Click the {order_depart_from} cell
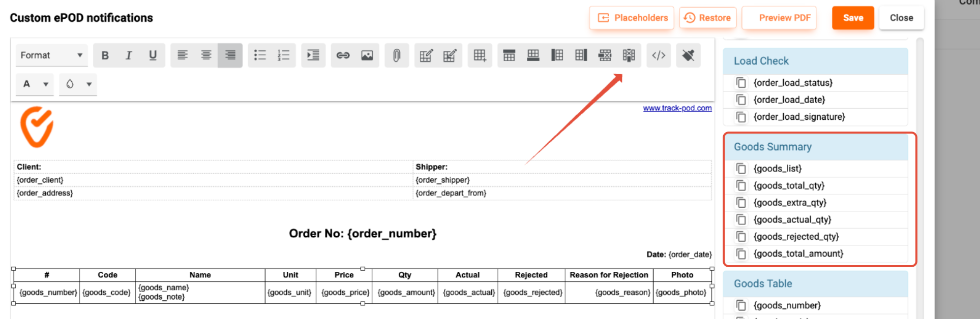Screen dimensions: 980x319 point(562,193)
